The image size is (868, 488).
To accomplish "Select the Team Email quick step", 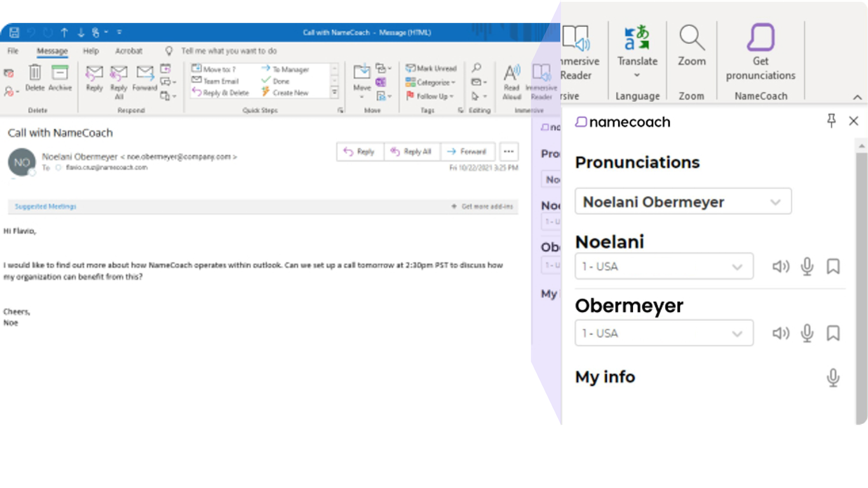I will tap(215, 81).
